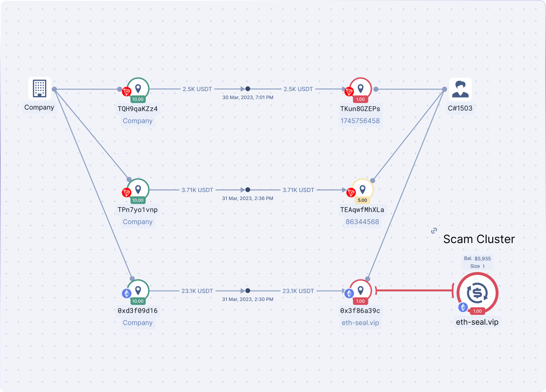
Task: Click the TPn7yo1vnp address label
Action: [x=138, y=210]
